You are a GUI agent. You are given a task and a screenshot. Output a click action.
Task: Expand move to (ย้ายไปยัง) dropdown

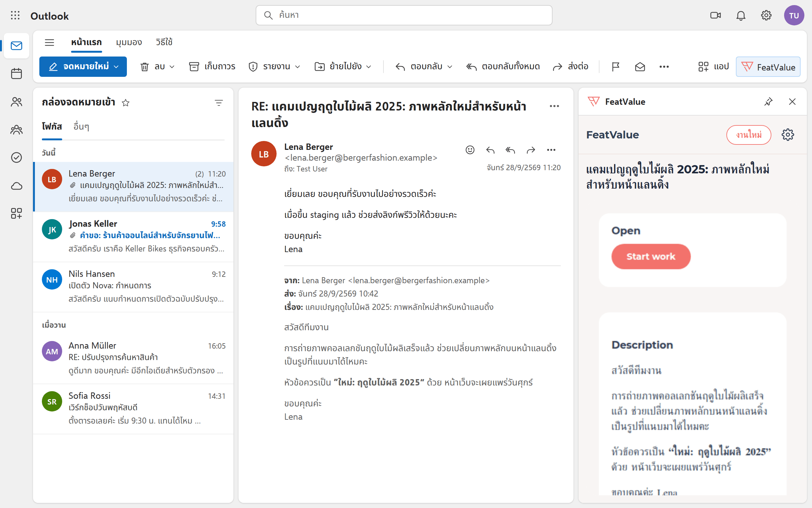(369, 67)
